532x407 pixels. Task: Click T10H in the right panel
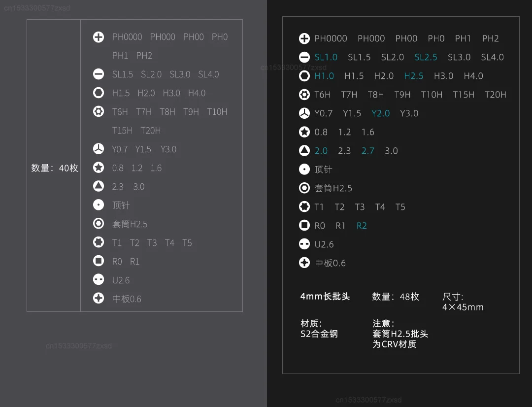tap(432, 95)
